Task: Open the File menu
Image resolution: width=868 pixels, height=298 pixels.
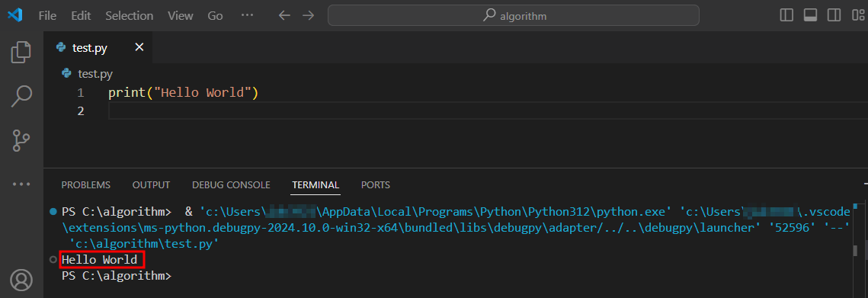Action: pos(47,15)
